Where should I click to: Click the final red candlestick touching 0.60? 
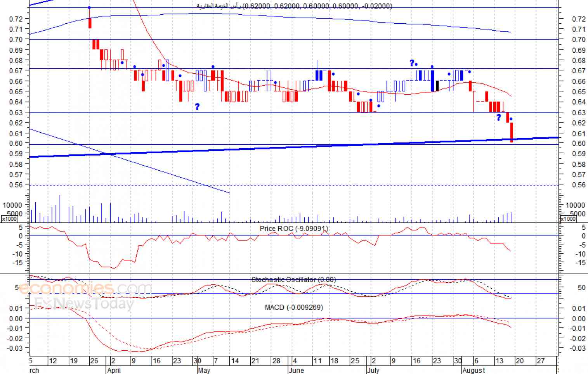click(512, 132)
